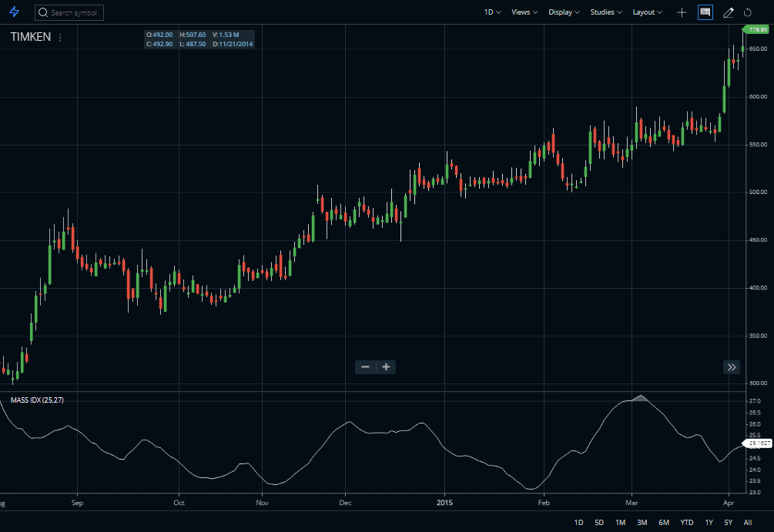The height and width of the screenshot is (532, 774).
Task: Click the 2015 label on the time axis
Action: point(444,503)
